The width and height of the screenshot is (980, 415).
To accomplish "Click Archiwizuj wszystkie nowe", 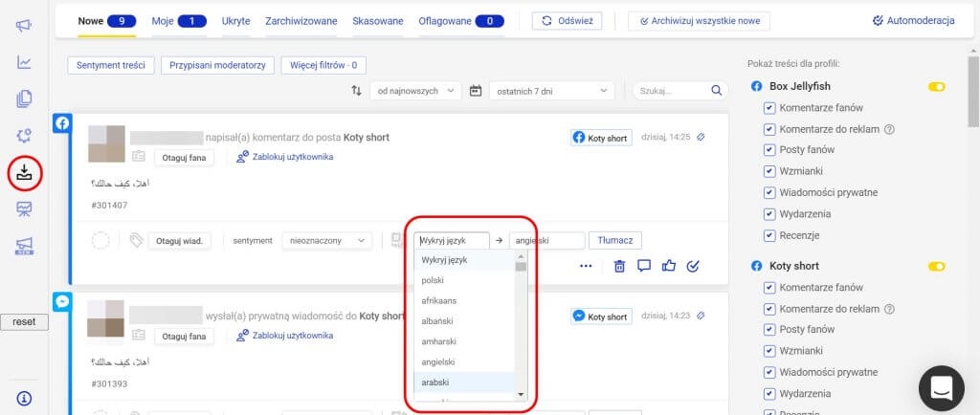I will 699,21.
